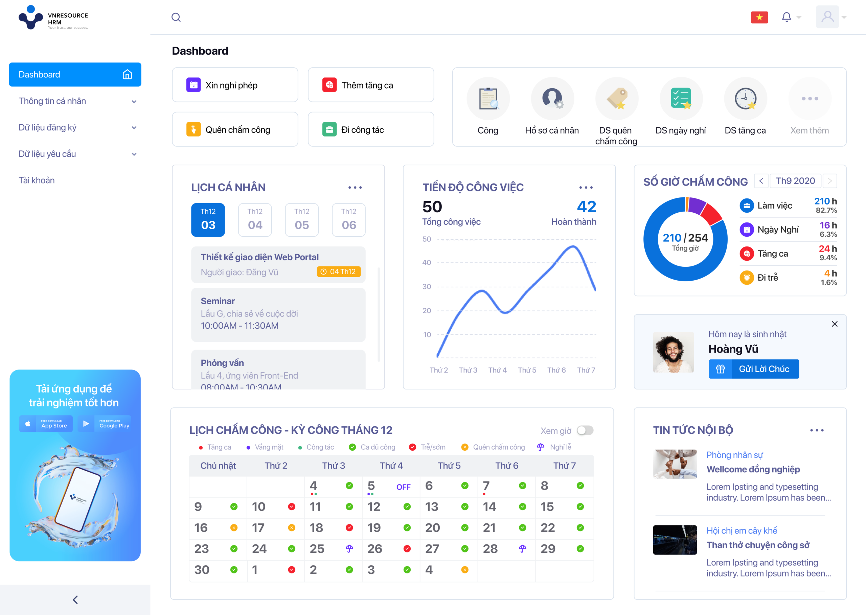Click the calendar panel vertical scrollbar
This screenshot has width=866, height=616.
pos(378,314)
